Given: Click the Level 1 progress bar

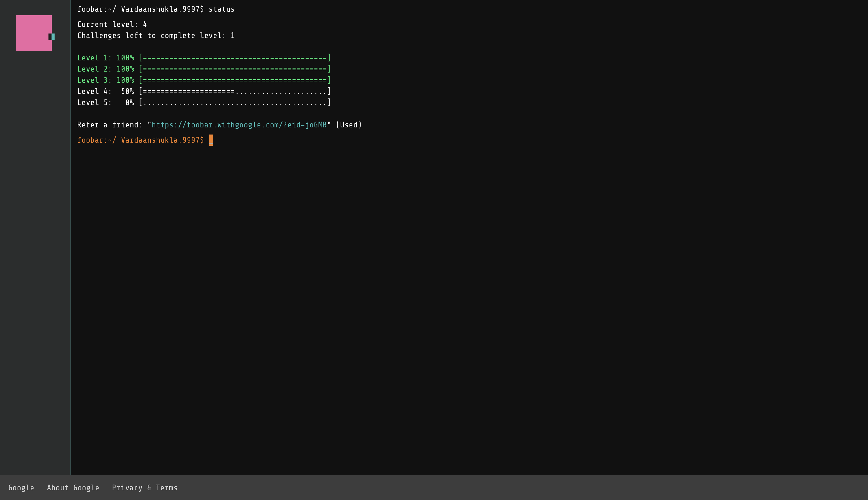Looking at the screenshot, I should [x=235, y=58].
